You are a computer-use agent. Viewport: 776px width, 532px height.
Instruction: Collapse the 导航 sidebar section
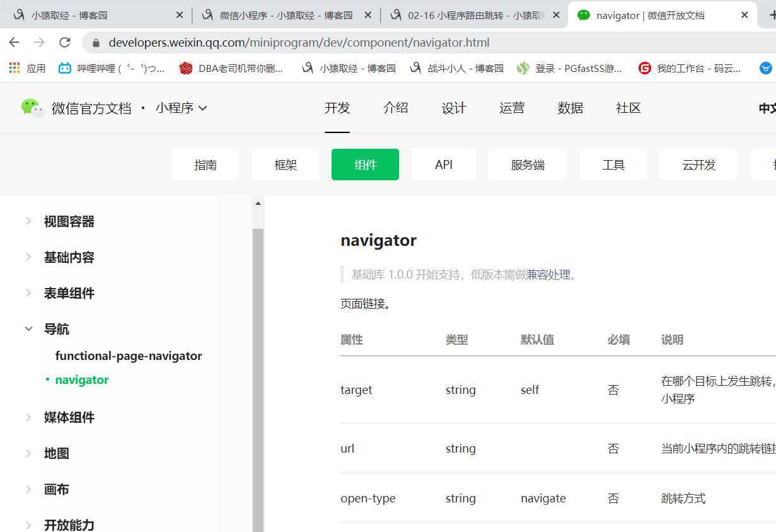[x=47, y=329]
